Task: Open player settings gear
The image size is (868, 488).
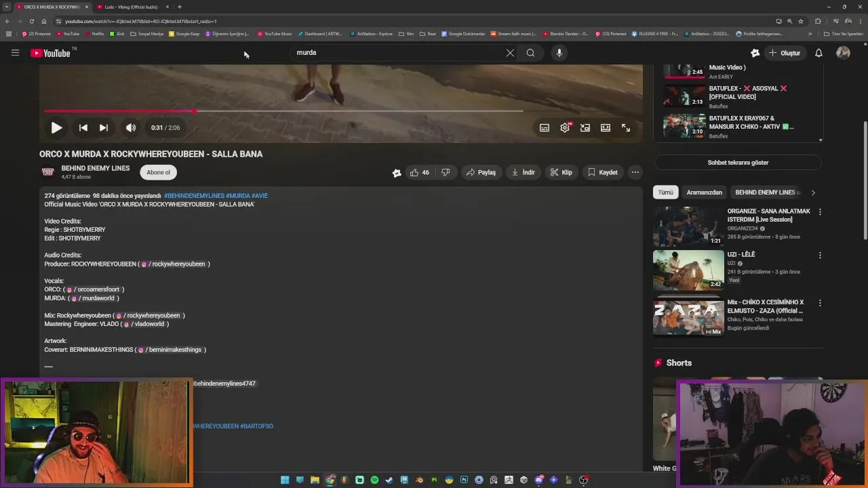Action: point(565,127)
